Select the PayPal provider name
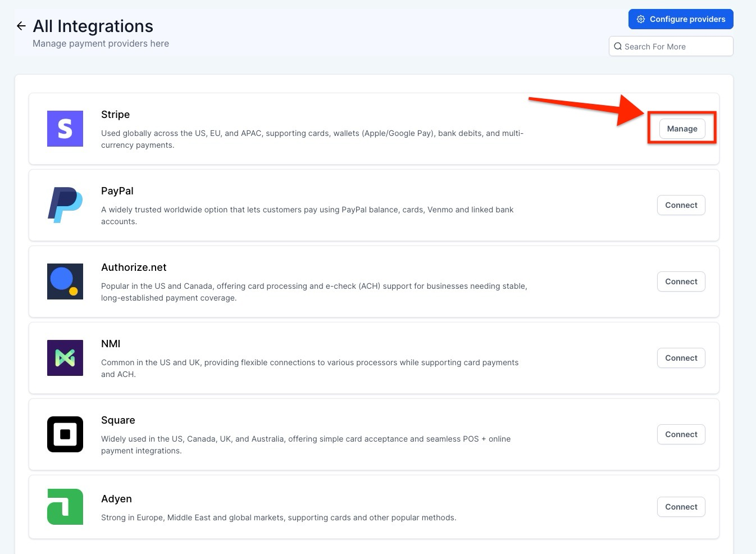Viewport: 756px width, 554px height. [x=117, y=191]
